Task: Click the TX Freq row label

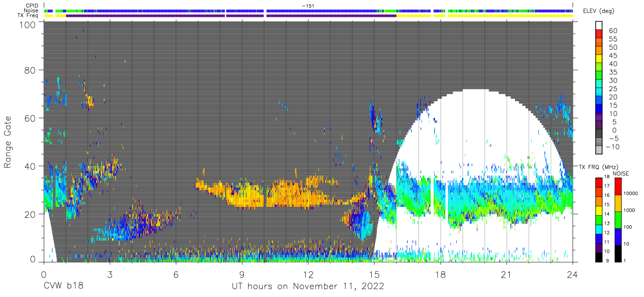Action: point(28,16)
